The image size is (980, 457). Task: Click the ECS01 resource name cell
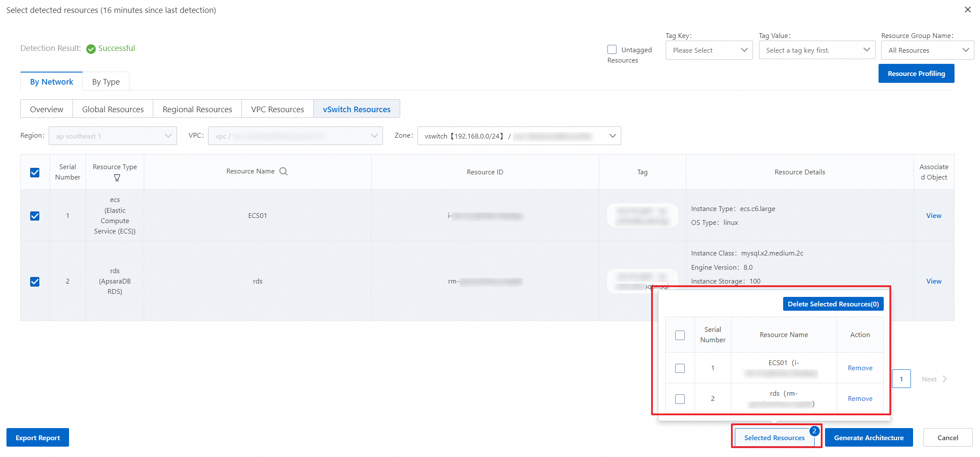click(x=257, y=215)
